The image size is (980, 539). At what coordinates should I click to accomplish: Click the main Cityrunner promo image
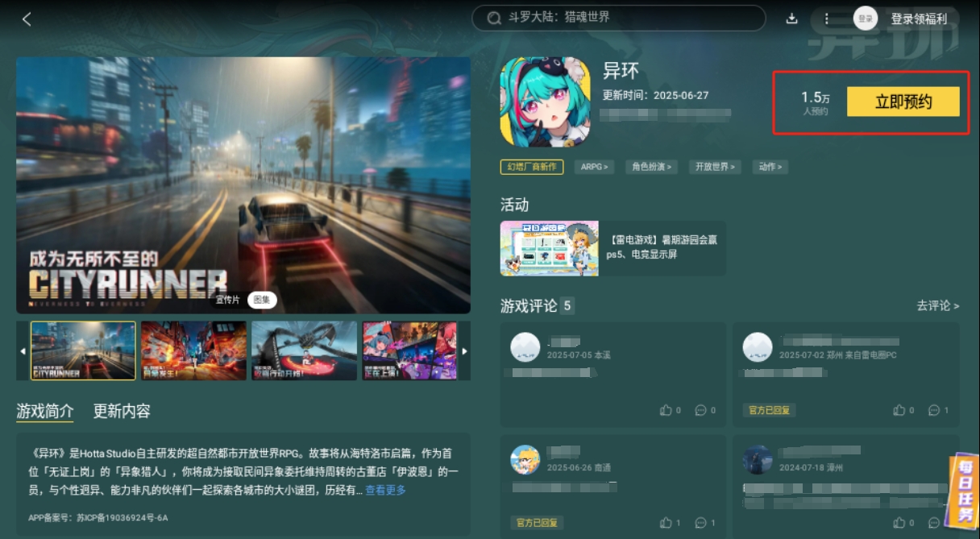click(243, 185)
